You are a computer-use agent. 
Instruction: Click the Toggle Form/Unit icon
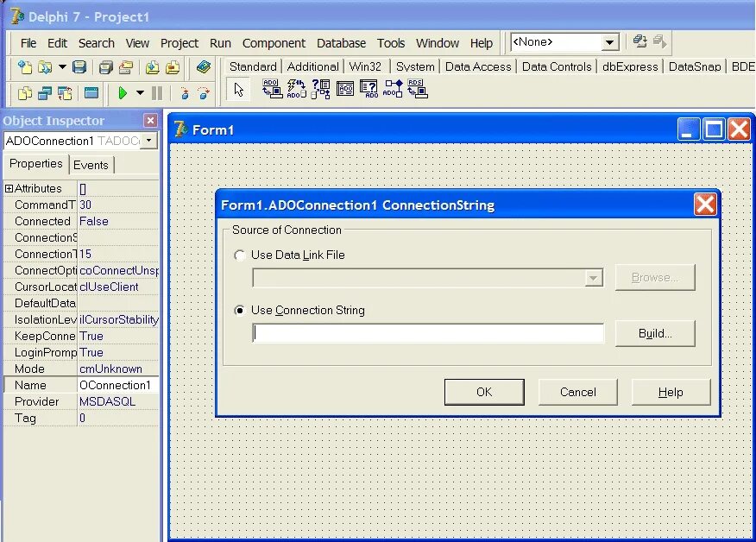tap(65, 92)
